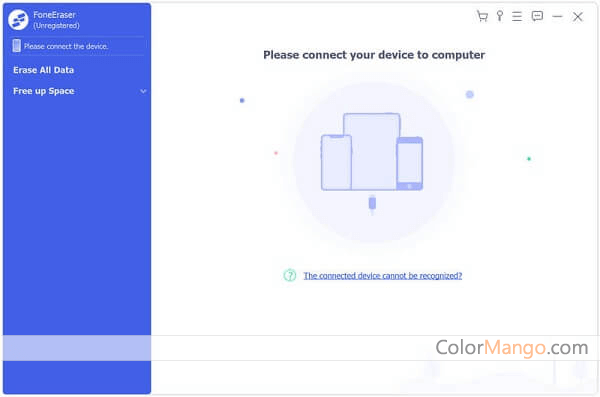The height and width of the screenshot is (397, 600).
Task: Open the hamburger menu icon
Action: tap(517, 16)
